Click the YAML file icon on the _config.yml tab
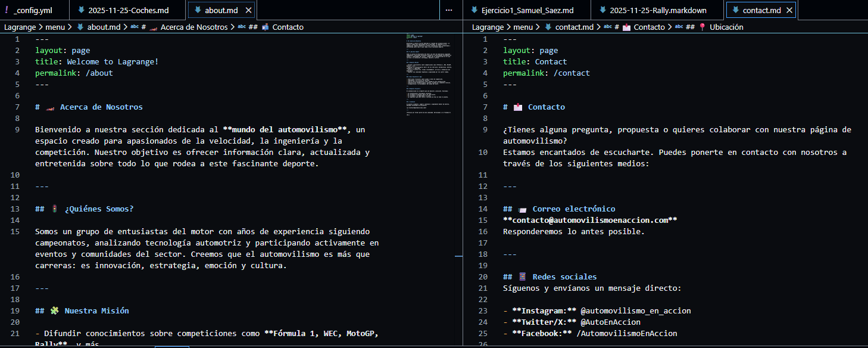The image size is (868, 348). (x=7, y=11)
